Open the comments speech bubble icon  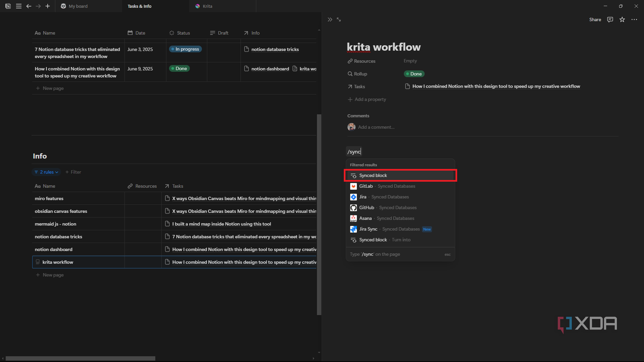tap(610, 20)
